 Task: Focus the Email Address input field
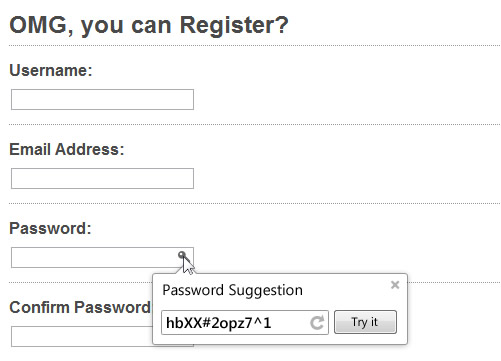pyautogui.click(x=102, y=178)
